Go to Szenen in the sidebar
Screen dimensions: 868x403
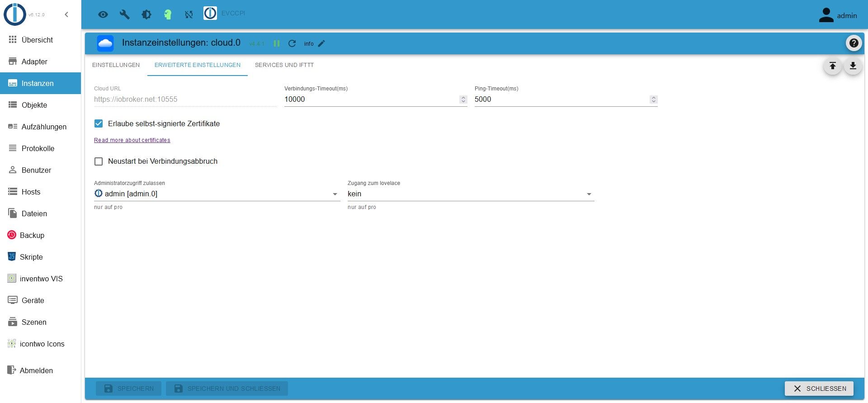[x=40, y=322]
